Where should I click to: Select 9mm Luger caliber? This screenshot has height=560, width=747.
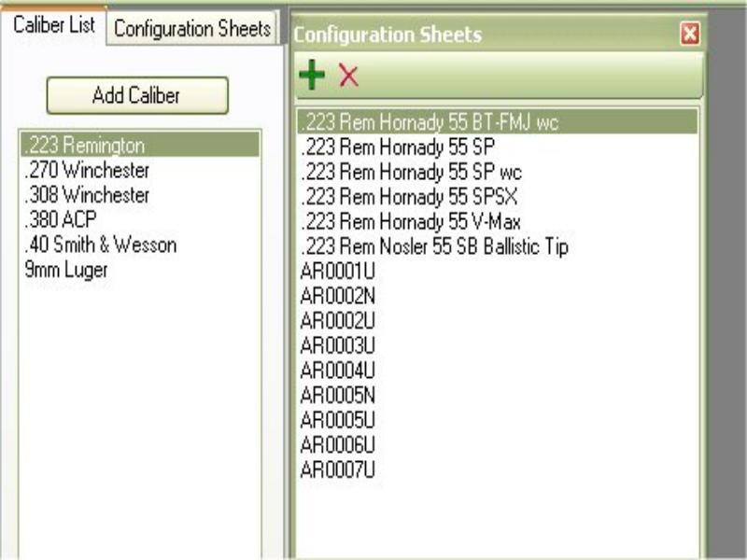[140, 270]
